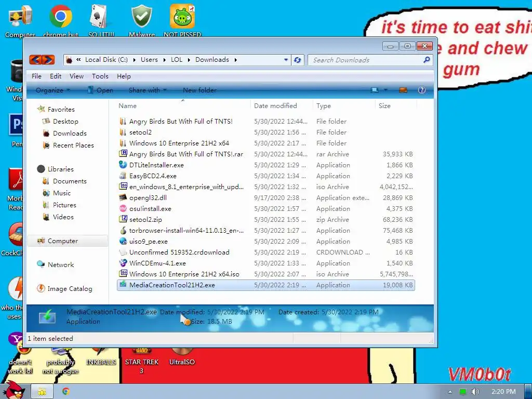532x399 pixels.
Task: Click the taskbar clock showing 2:20 PM
Action: pyautogui.click(x=503, y=392)
